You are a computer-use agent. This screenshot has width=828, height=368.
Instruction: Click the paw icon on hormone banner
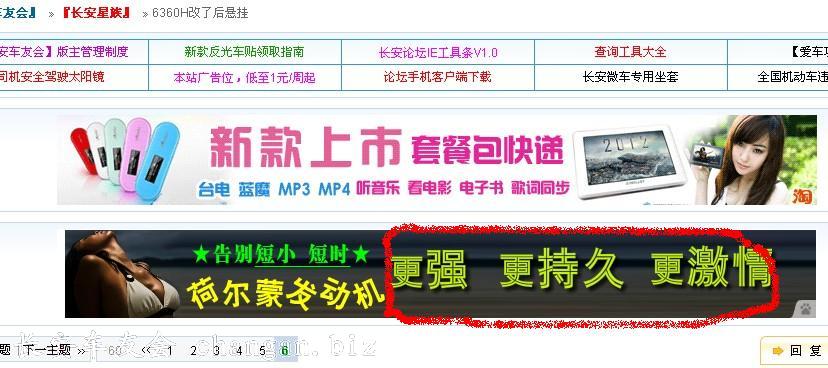[805, 309]
